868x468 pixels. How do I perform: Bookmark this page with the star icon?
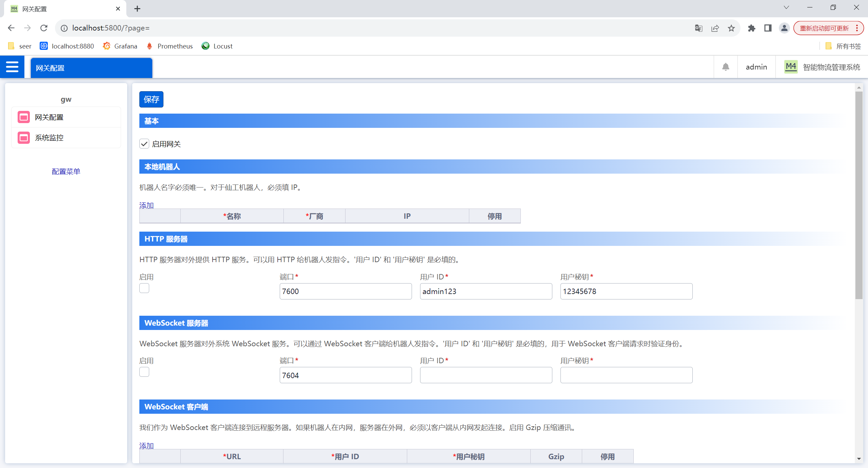731,28
